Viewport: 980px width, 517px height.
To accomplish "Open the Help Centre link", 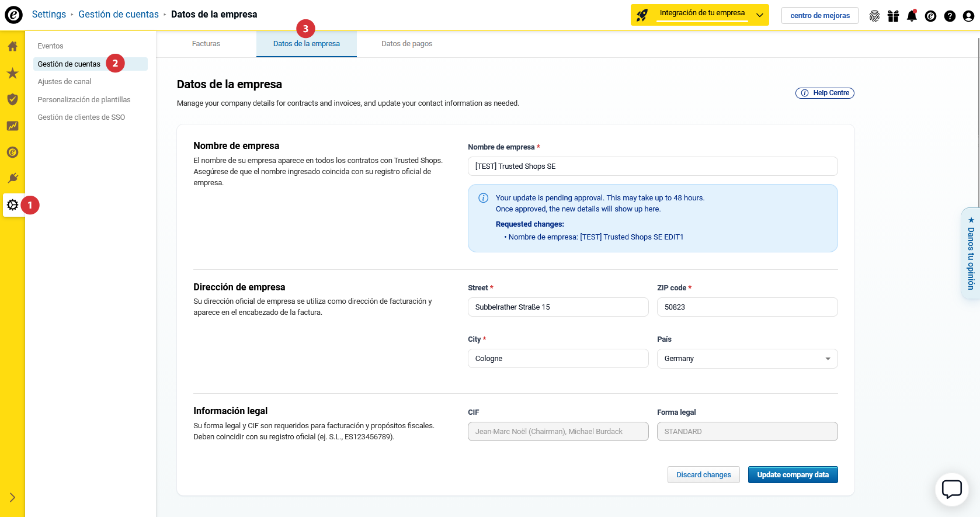I will tap(825, 93).
